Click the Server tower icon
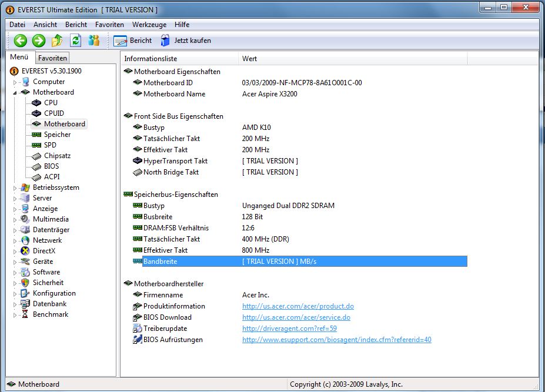545x392 pixels. [25, 198]
